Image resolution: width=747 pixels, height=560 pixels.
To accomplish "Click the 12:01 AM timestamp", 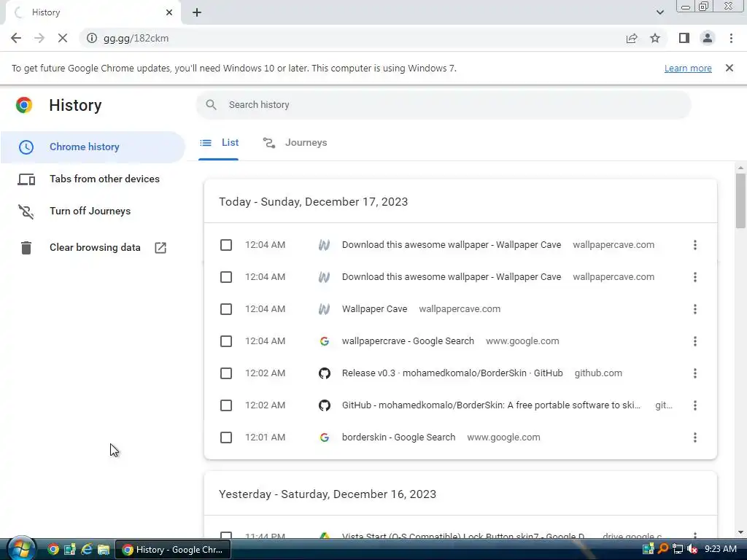I will click(266, 437).
